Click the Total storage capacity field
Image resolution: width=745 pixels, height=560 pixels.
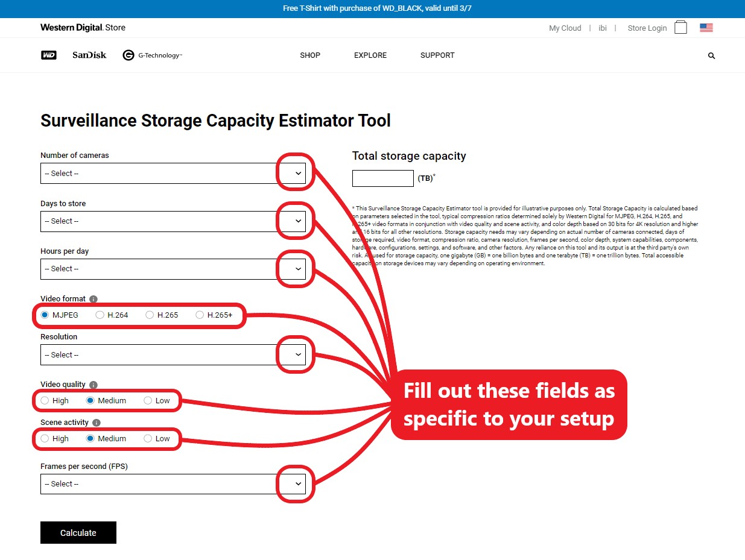[382, 178]
